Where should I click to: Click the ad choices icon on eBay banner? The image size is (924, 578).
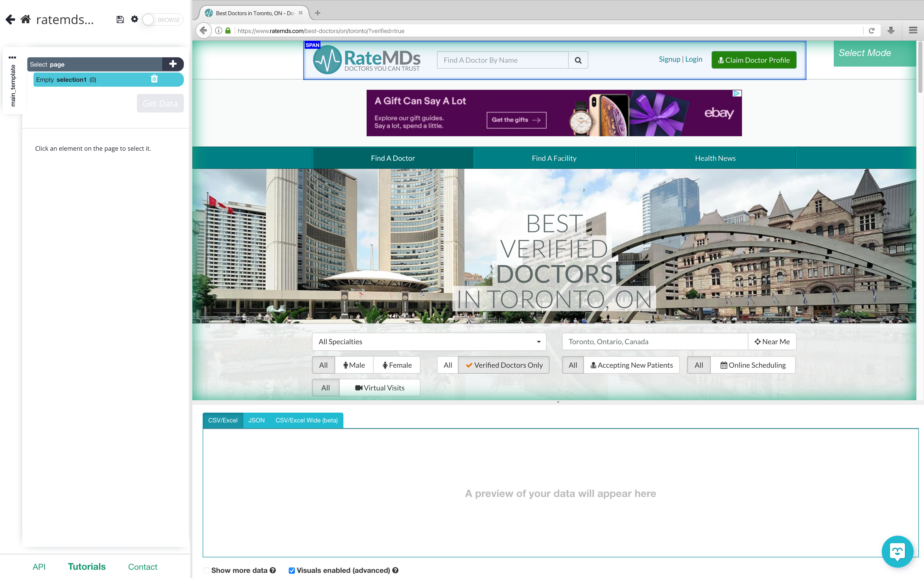click(737, 94)
